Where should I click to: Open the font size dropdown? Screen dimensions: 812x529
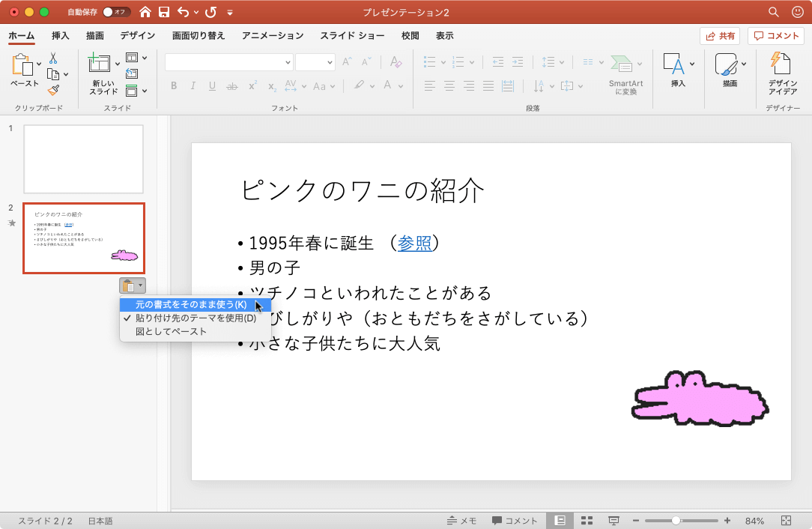click(x=315, y=62)
